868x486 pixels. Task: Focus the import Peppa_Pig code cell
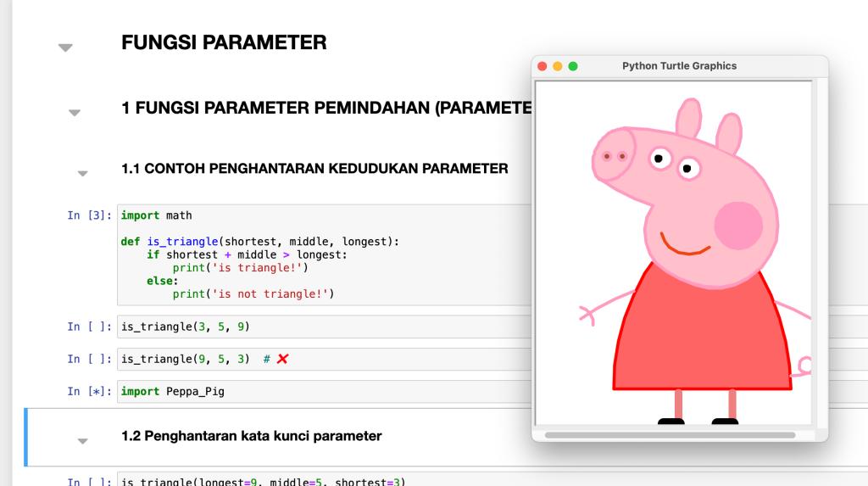pos(325,391)
